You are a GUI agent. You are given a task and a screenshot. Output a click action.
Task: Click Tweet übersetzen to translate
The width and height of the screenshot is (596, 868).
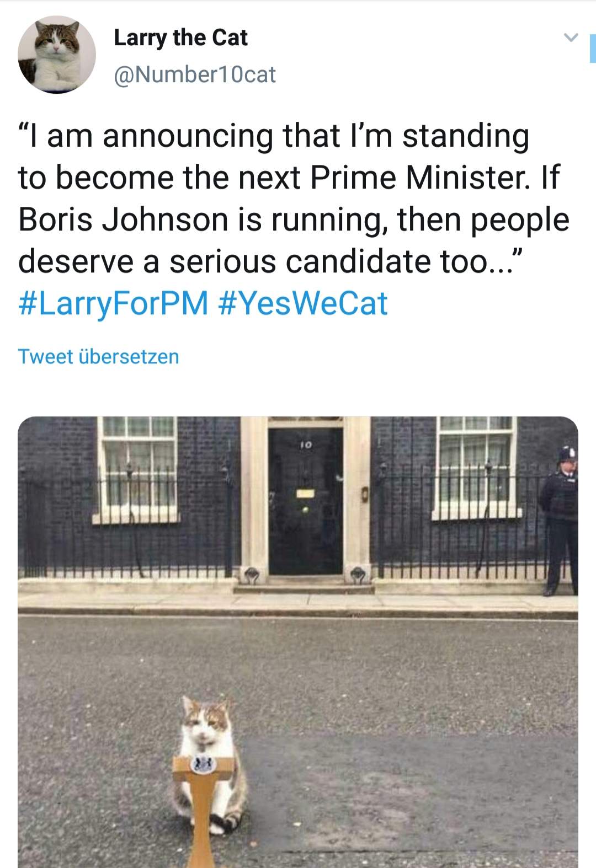point(98,356)
